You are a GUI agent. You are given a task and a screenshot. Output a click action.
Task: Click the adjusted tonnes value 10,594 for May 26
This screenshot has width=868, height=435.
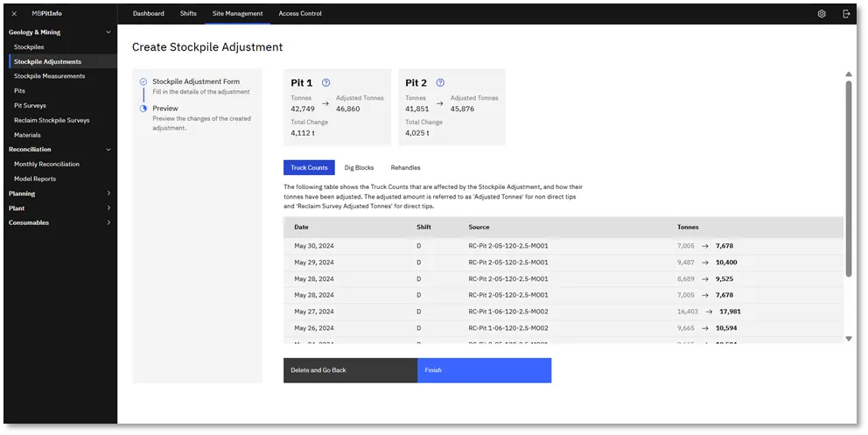tap(726, 328)
